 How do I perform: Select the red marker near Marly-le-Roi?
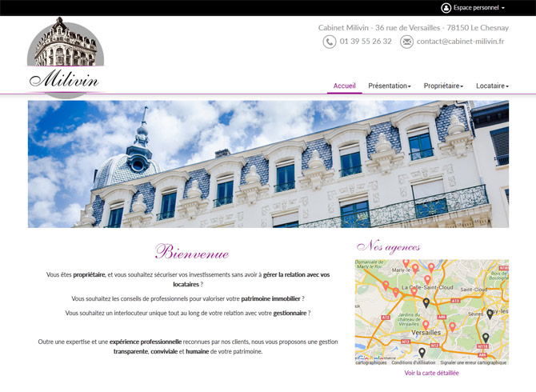[x=415, y=269]
